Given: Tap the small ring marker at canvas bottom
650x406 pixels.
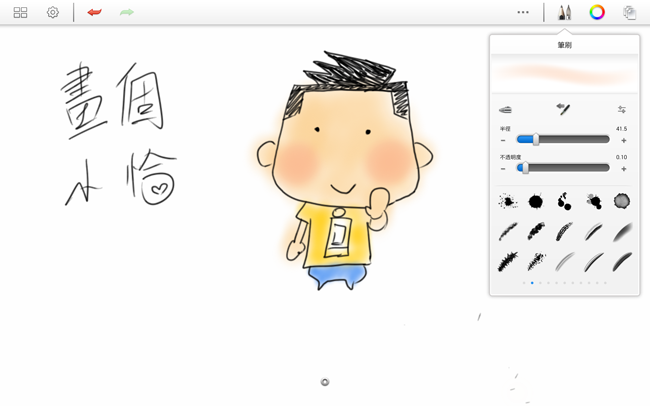Looking at the screenshot, I should pyautogui.click(x=325, y=382).
